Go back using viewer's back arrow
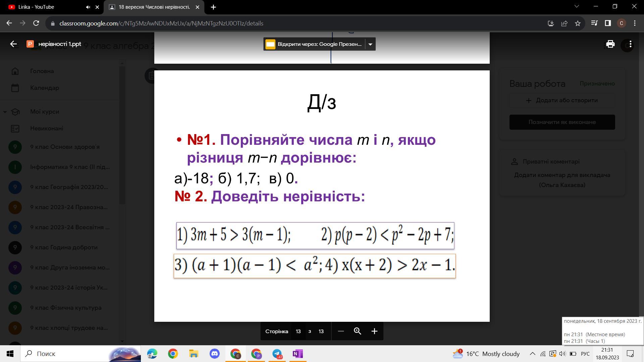The height and width of the screenshot is (362, 644). coord(13,44)
